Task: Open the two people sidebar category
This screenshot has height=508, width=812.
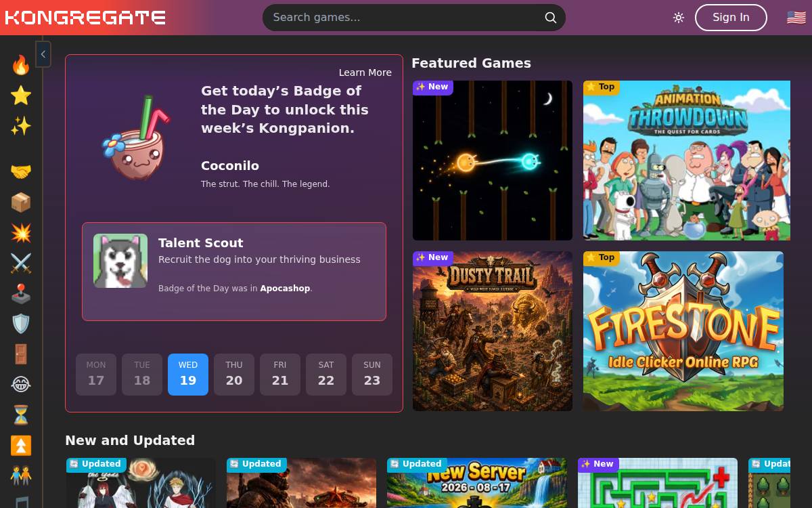Action: [21, 475]
